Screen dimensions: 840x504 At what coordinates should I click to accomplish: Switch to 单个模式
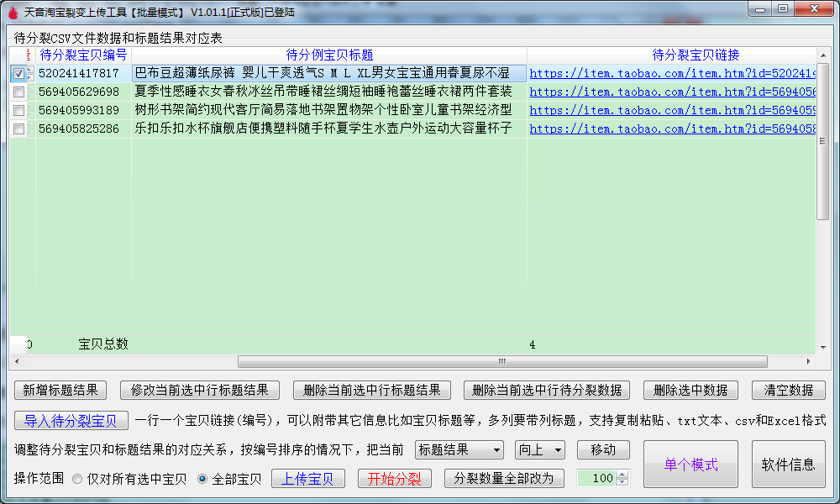[x=690, y=465]
